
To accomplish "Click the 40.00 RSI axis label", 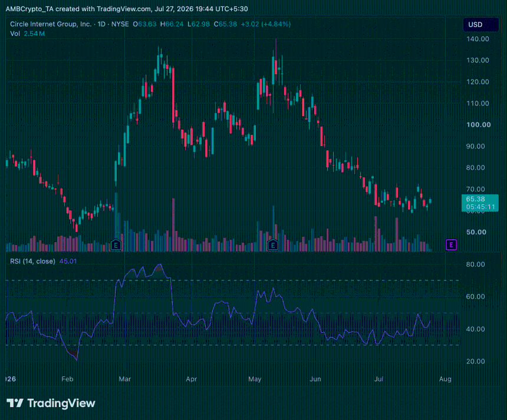I will point(475,329).
